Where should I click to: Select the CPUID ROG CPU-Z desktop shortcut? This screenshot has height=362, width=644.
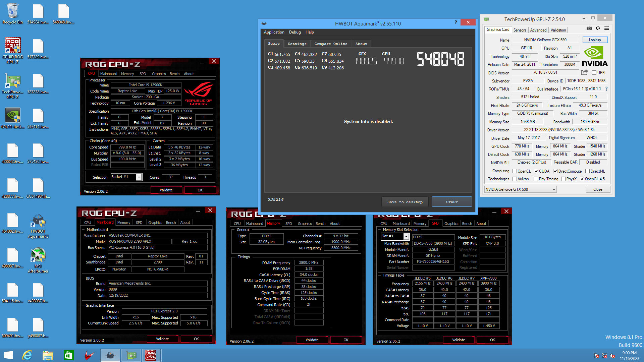13,50
